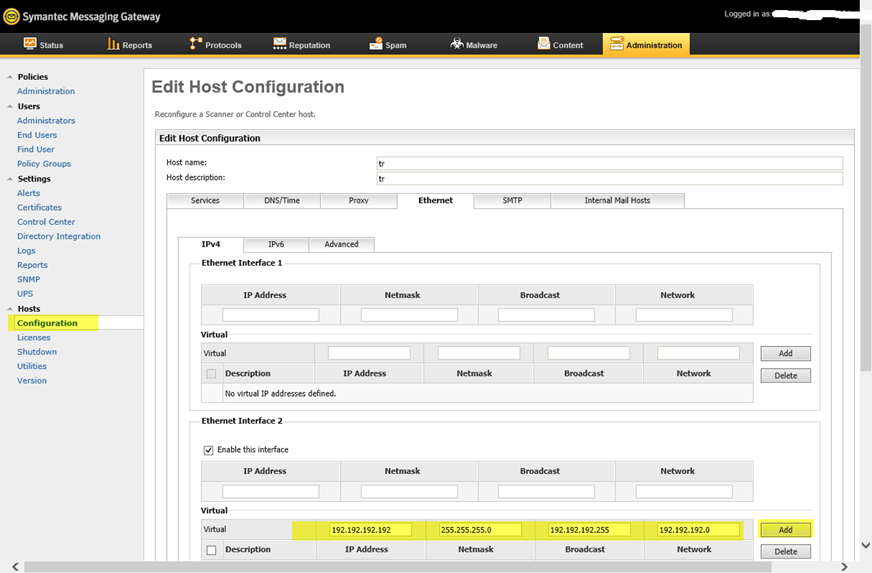The width and height of the screenshot is (872, 573).
Task: Open the Protocols icon in navigation bar
Action: [195, 44]
